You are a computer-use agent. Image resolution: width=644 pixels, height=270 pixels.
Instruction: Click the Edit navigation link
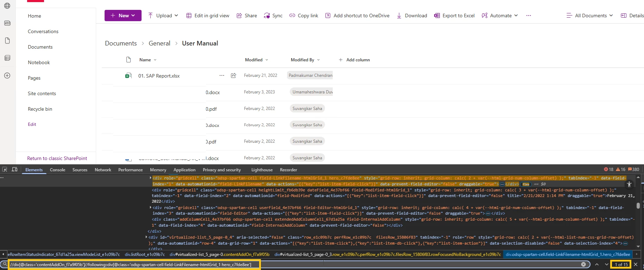click(x=32, y=124)
